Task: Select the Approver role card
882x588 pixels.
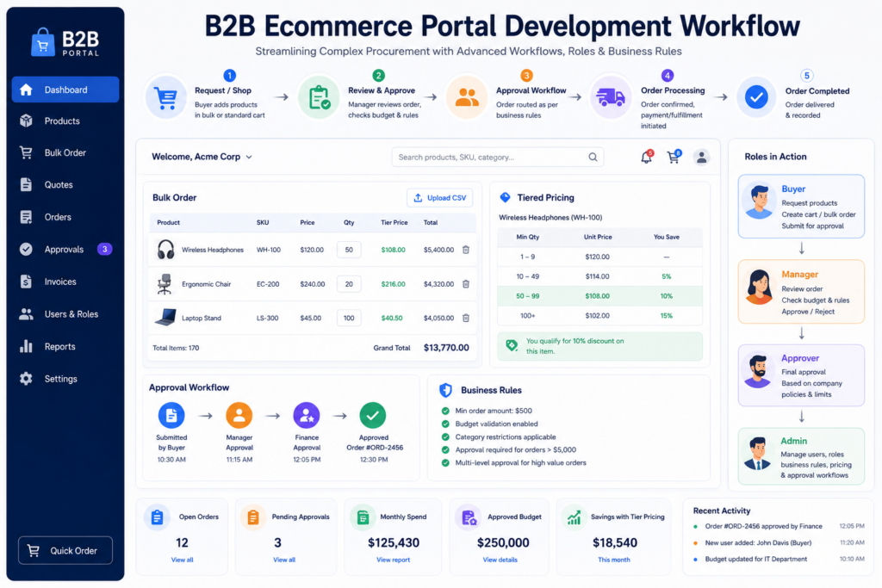Action: coord(801,375)
